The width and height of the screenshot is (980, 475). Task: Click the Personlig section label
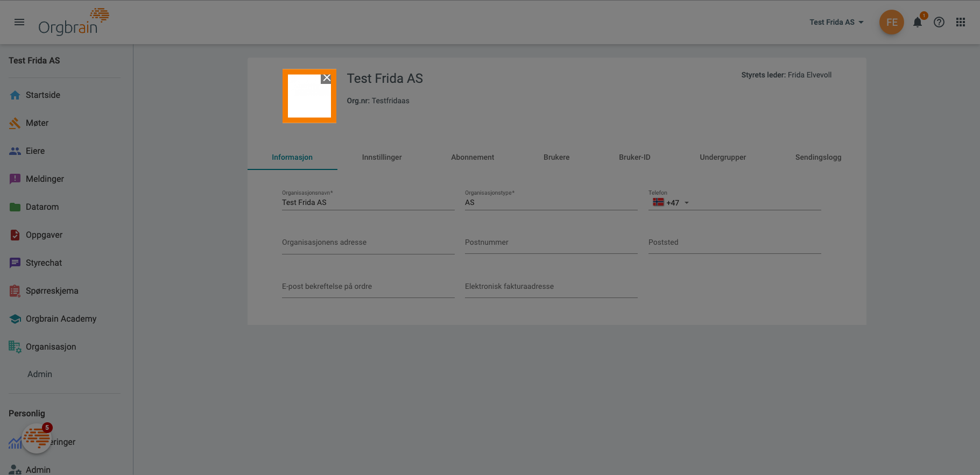click(x=27, y=414)
